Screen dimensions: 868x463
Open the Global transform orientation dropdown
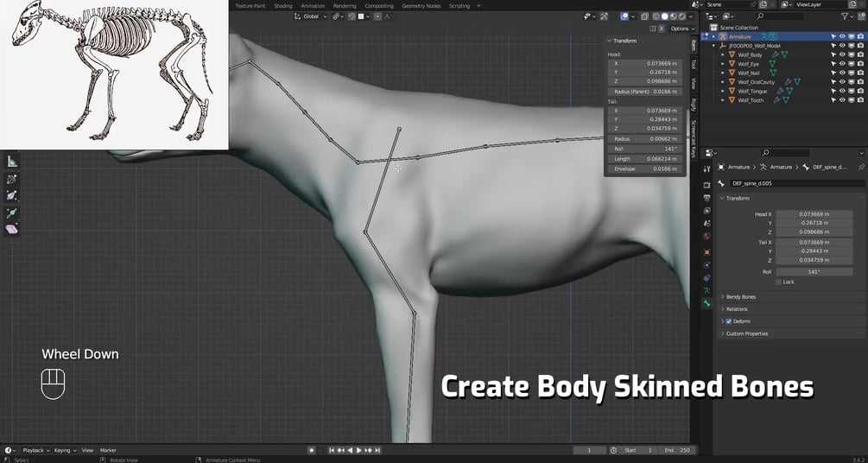[x=312, y=16]
